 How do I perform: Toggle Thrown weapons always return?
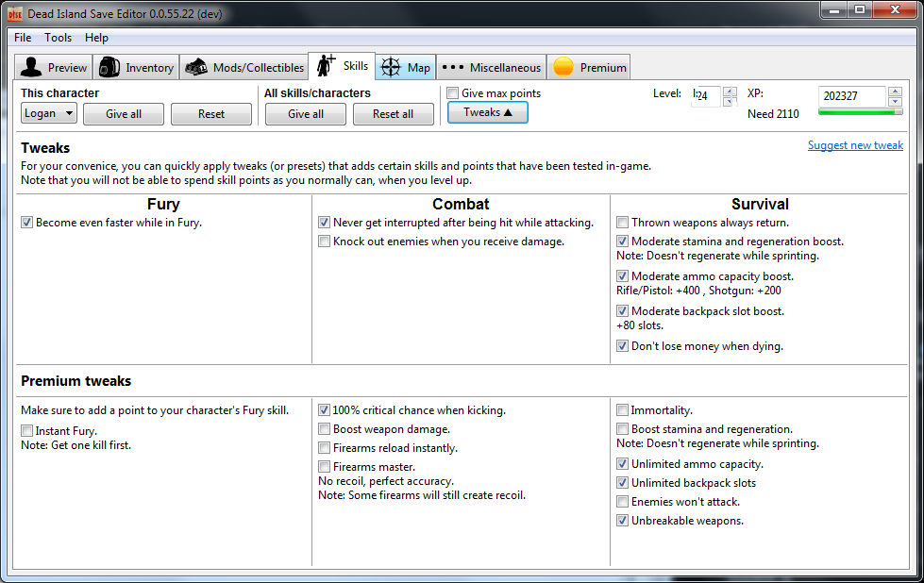(623, 223)
